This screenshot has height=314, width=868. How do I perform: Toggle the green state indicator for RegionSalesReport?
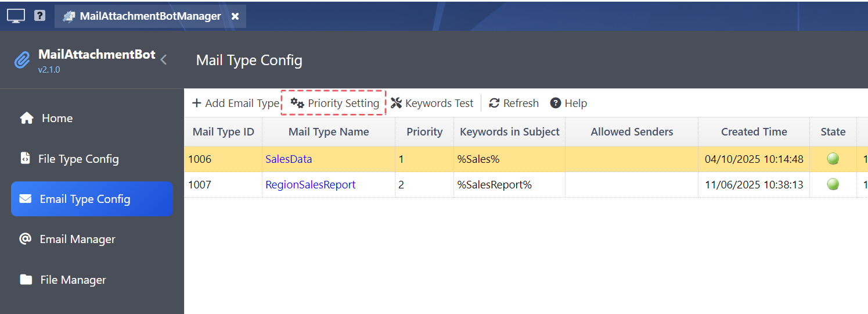[833, 185]
